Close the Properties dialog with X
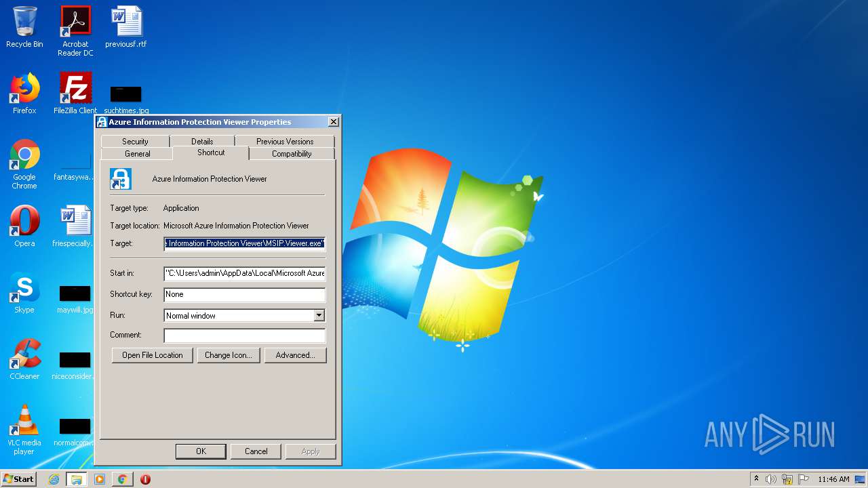868x488 pixels. 333,122
